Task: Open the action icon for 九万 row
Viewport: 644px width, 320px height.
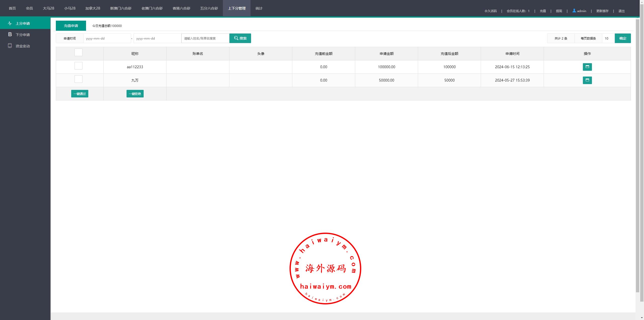Action: 587,80
